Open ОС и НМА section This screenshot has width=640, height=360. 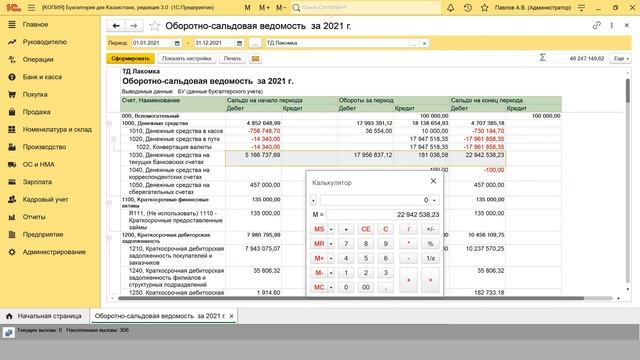[38, 164]
